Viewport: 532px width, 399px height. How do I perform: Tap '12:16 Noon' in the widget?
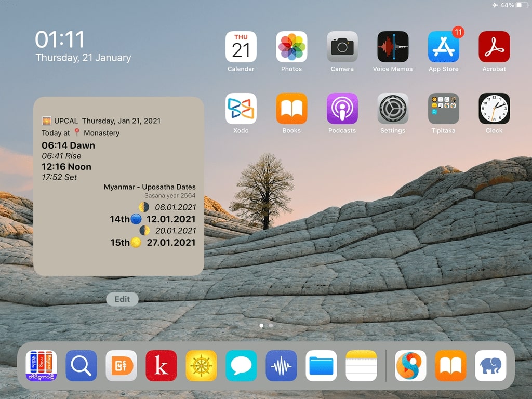(66, 167)
